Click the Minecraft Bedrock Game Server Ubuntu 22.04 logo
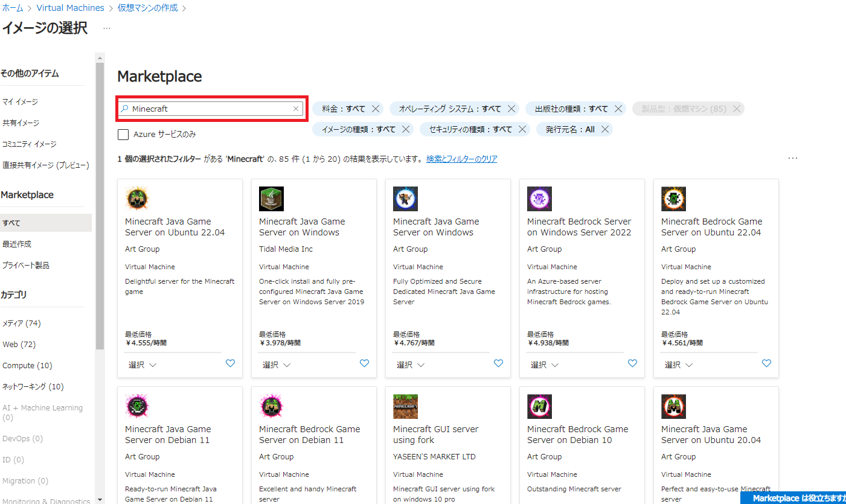Image resolution: width=846 pixels, height=504 pixels. point(673,199)
